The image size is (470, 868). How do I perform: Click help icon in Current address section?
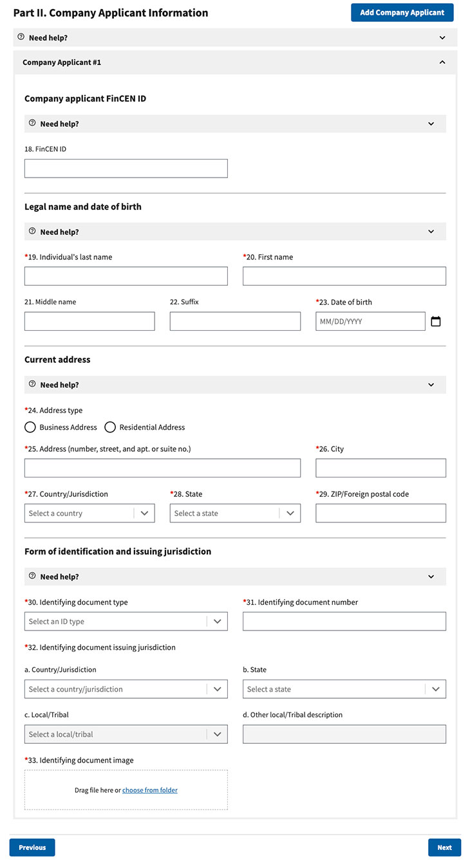(32, 384)
